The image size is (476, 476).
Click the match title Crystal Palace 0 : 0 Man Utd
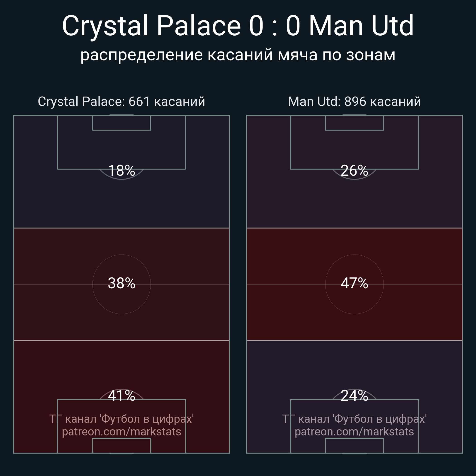point(238,26)
